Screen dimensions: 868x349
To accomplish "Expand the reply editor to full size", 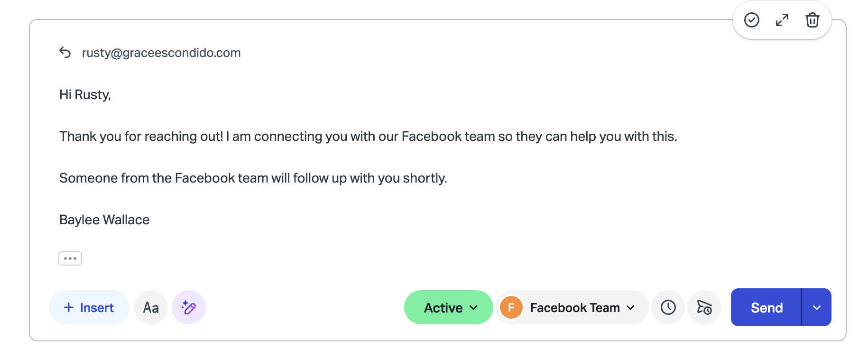I will click(782, 20).
